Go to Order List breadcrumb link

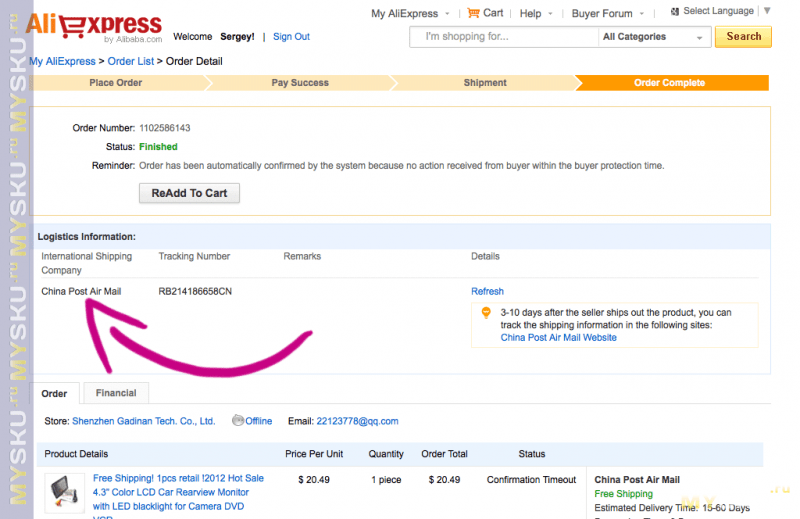click(131, 61)
